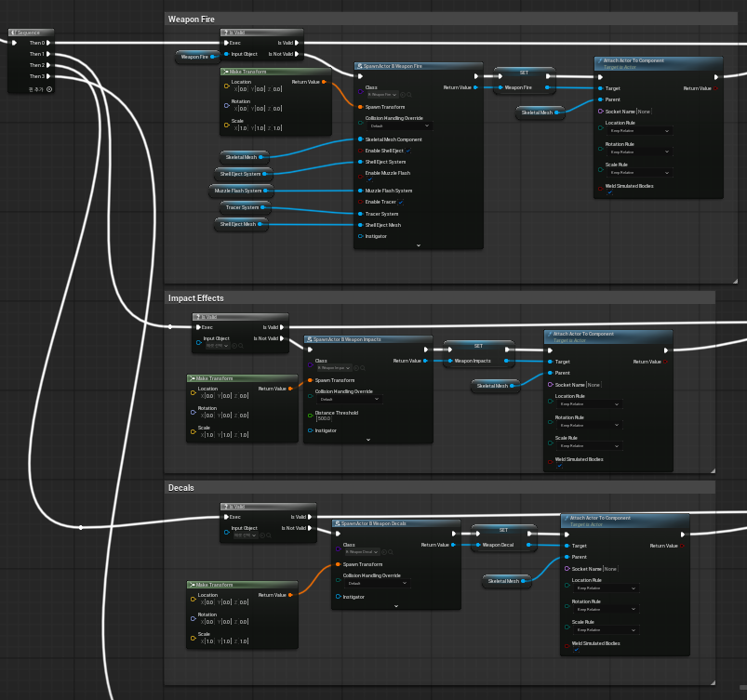Toggle the Enable Muzzle Flash checkbox
Viewport: 747px width, 700px height.
pos(369,179)
